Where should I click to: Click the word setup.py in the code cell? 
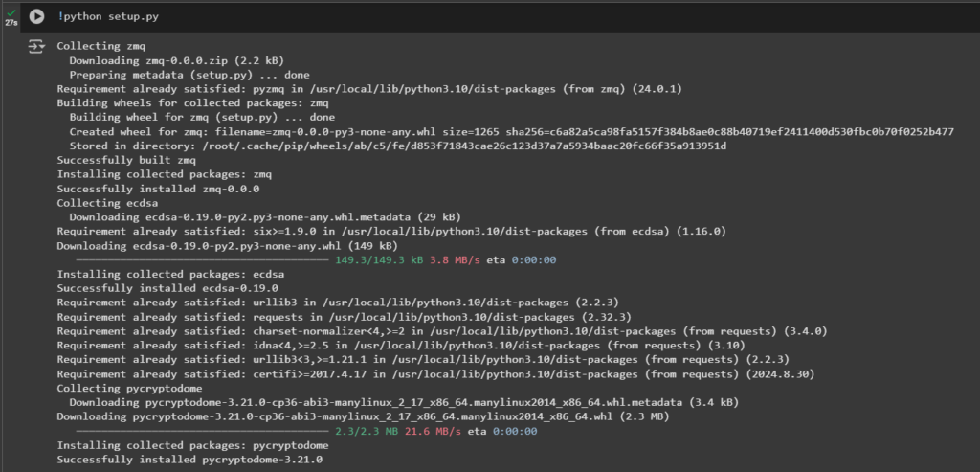pyautogui.click(x=133, y=17)
